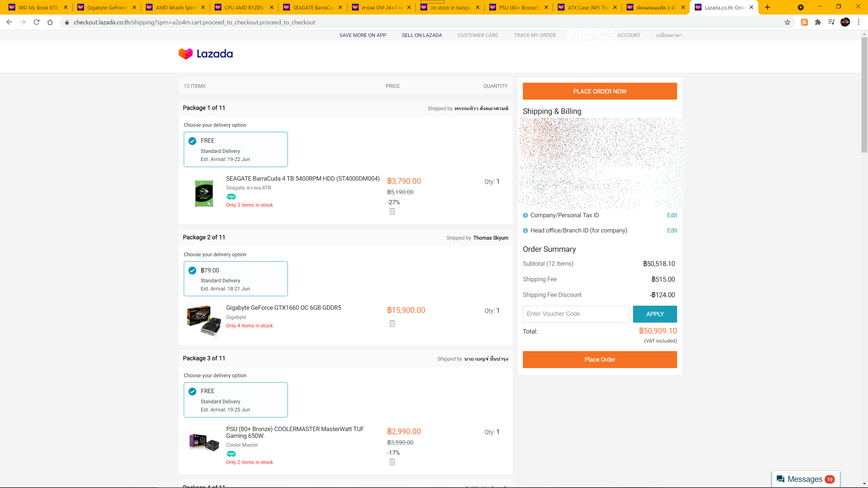Close the CPU AMD RYZEN tab

tap(272, 7)
